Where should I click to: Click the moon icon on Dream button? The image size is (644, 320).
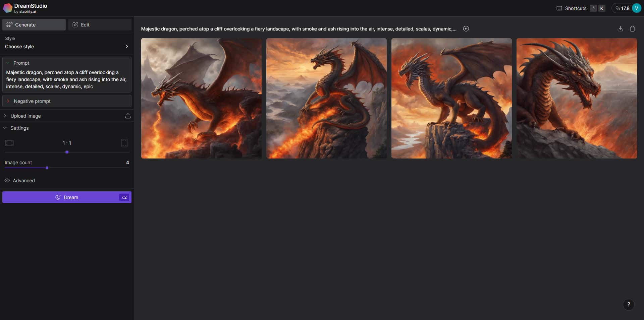(58, 197)
